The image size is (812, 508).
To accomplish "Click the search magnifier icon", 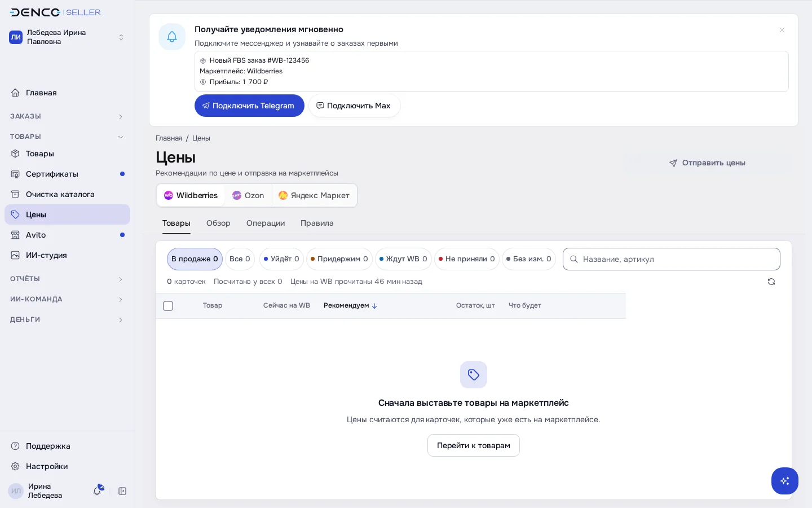I will point(574,259).
